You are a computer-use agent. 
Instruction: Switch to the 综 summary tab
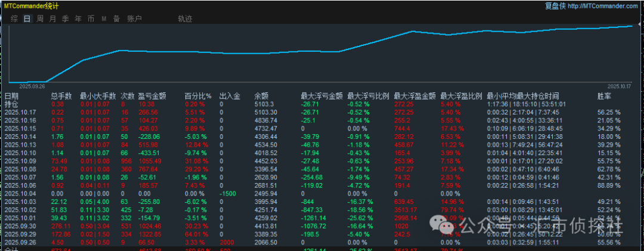coord(14,18)
